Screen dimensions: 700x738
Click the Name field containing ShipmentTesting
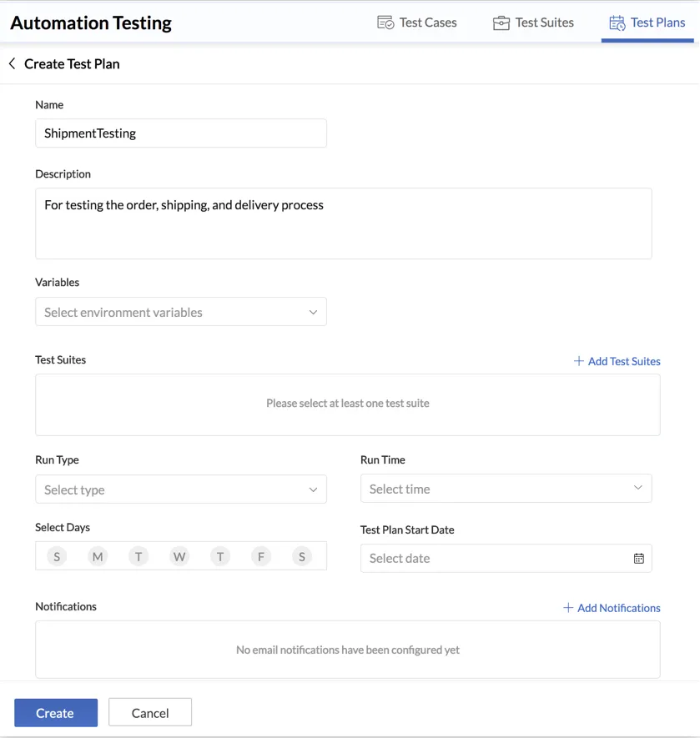click(x=181, y=133)
